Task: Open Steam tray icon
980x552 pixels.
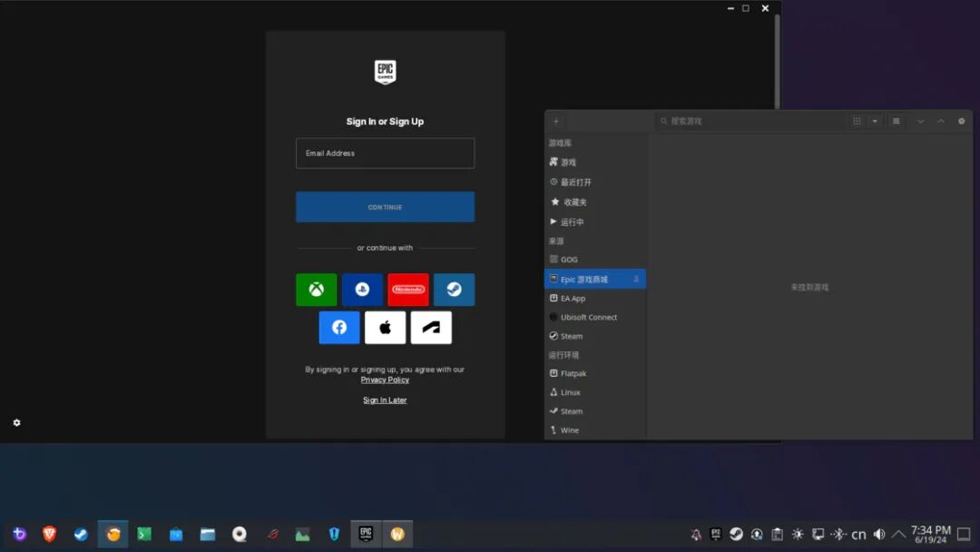Action: 736,534
